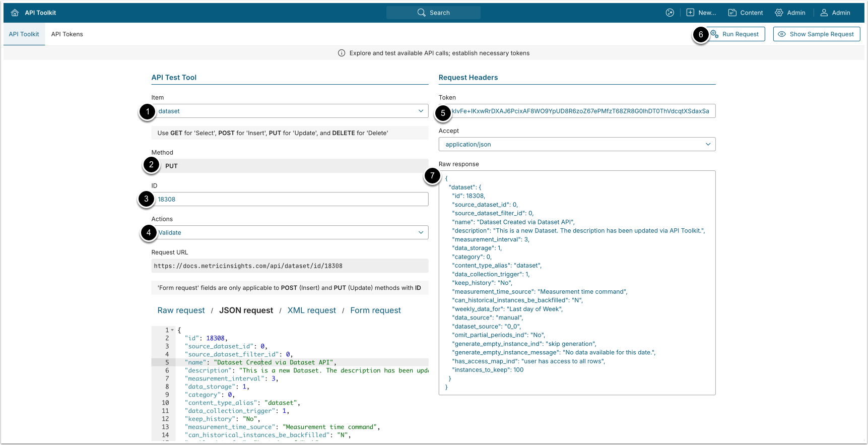This screenshot has height=445, width=868.
Task: Click the info icon beside Explore text
Action: tap(342, 53)
